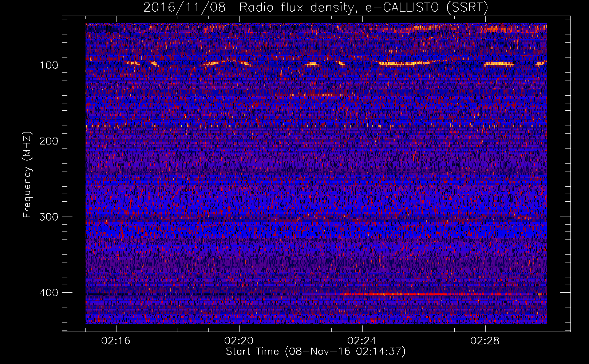Image resolution: width=589 pixels, height=364 pixels.
Task: Click the 02:20 time tick label
Action: pos(239,341)
